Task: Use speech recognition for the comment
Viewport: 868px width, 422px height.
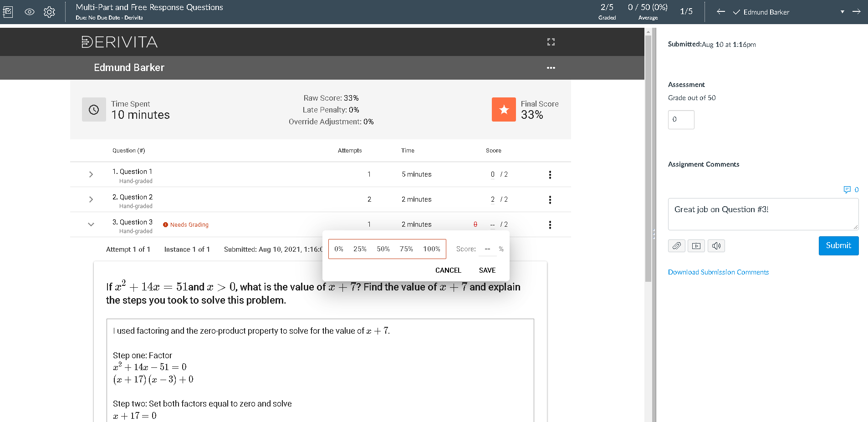Action: tap(716, 246)
